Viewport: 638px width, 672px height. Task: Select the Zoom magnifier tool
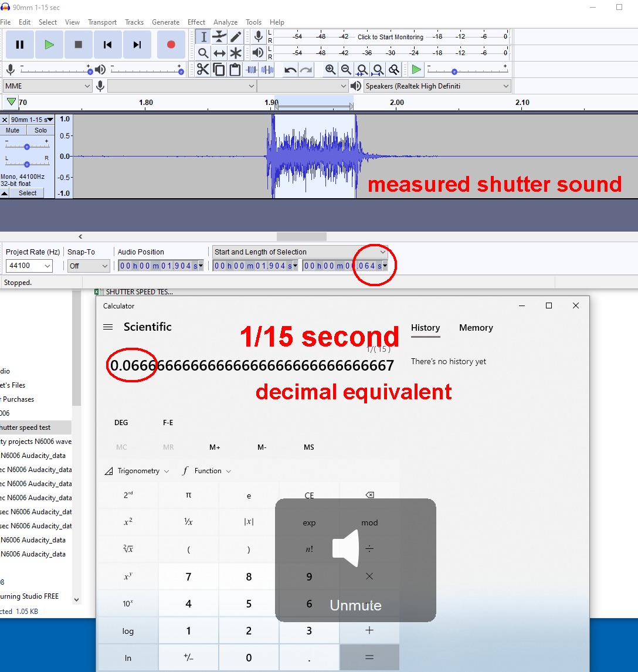[203, 53]
